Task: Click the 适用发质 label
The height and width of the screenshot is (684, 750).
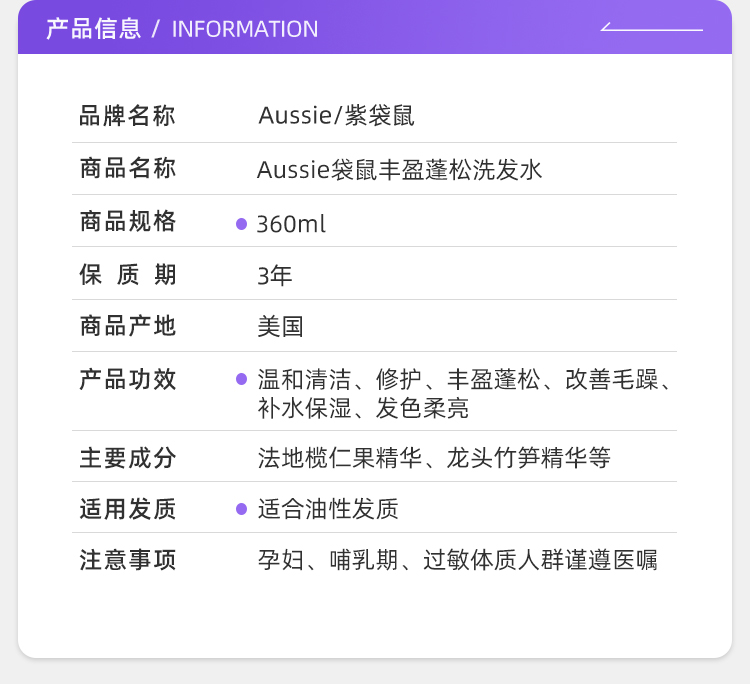Action: [127, 509]
